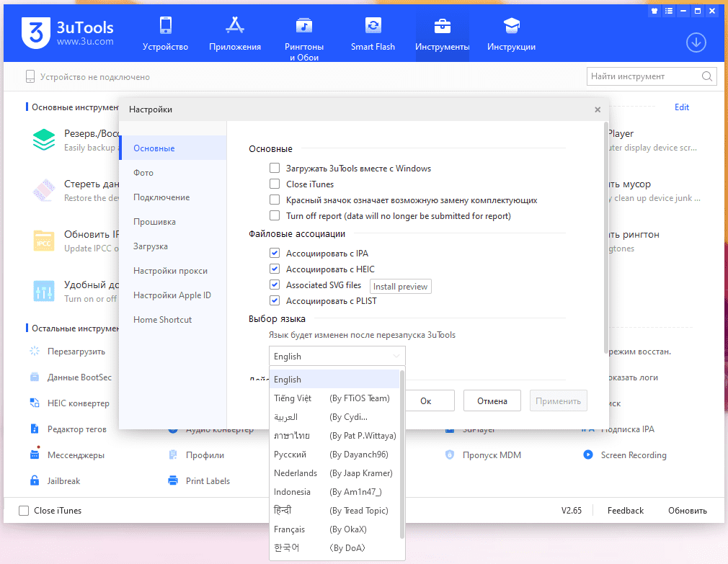
Task: Open the Стереть данные eraser icon
Action: (x=44, y=190)
